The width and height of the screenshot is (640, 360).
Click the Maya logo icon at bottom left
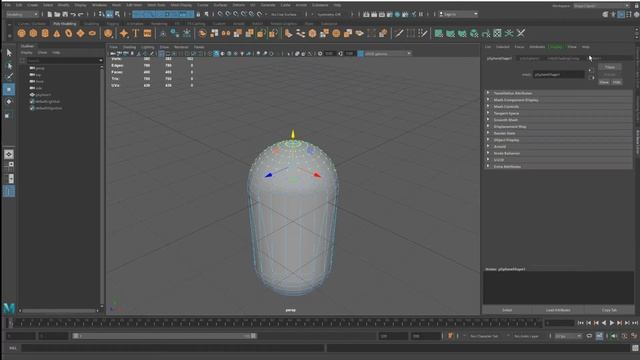[x=9, y=308]
